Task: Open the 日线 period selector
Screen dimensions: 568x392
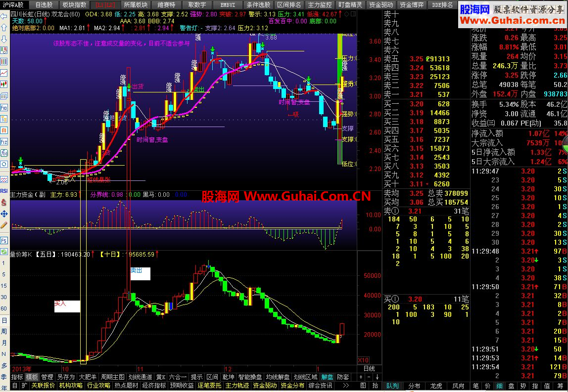Action: 369,368
